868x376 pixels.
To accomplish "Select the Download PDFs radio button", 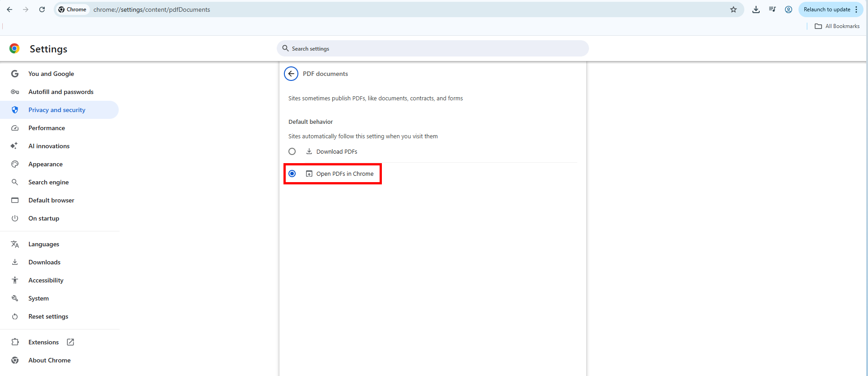I will [292, 151].
